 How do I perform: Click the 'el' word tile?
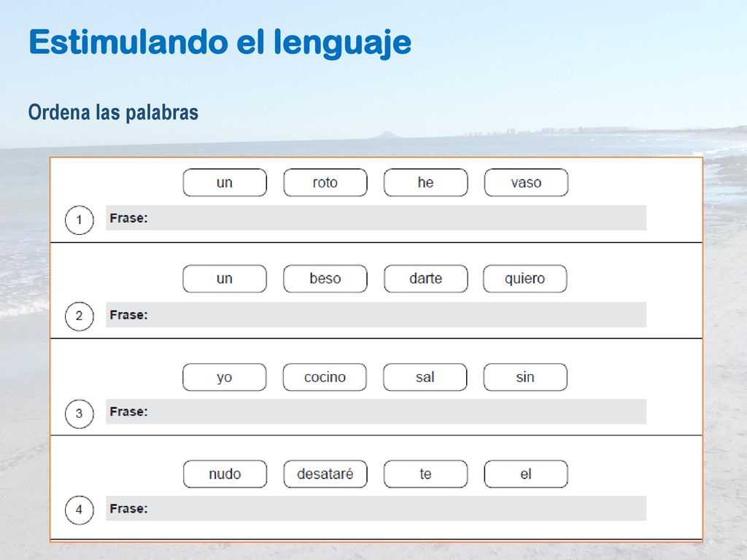(527, 474)
